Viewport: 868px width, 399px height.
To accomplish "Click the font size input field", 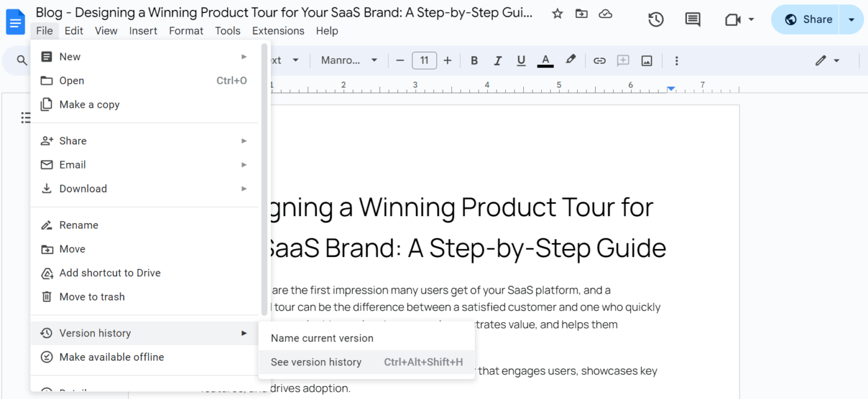I will point(424,60).
